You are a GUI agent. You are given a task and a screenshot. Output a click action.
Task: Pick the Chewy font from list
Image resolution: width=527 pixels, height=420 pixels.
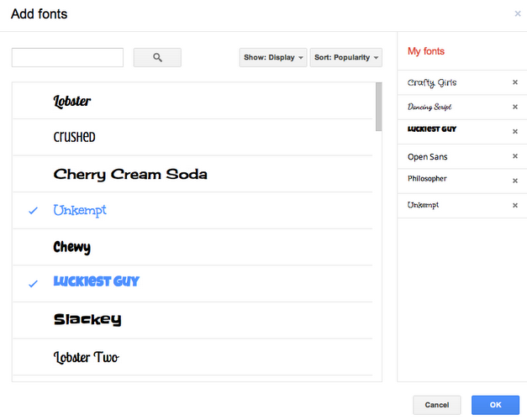(72, 247)
